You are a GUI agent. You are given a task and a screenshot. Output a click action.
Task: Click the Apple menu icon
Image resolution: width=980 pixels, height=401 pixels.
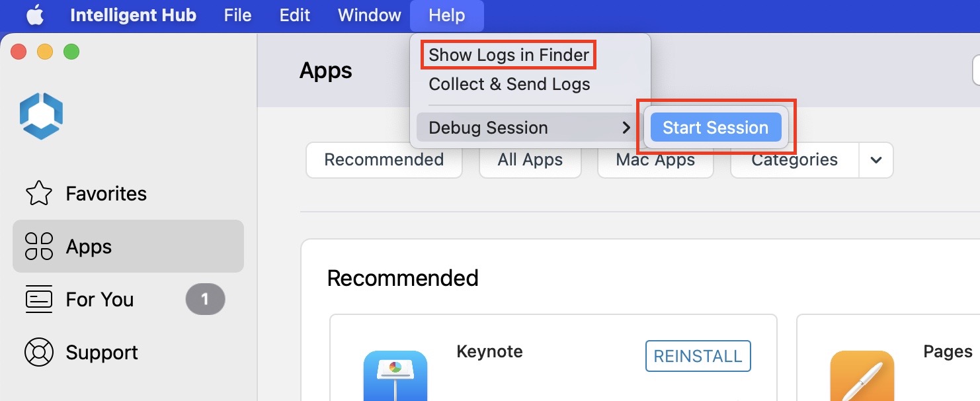(34, 15)
